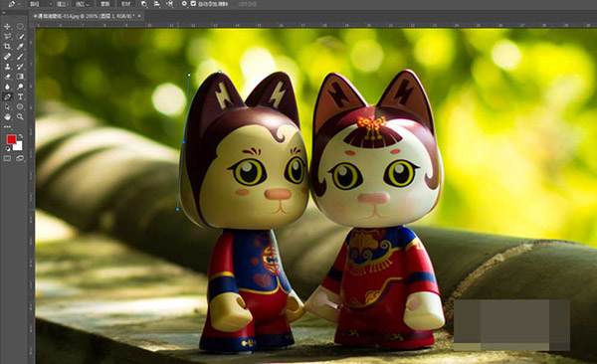Swap foreground and background colors
Viewport: 597px width, 364px height.
[x=20, y=136]
